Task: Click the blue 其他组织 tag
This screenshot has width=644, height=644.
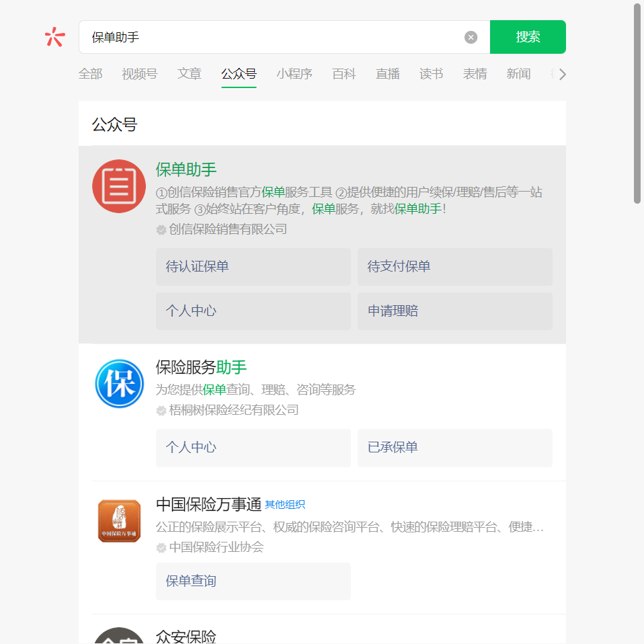Action: point(284,505)
